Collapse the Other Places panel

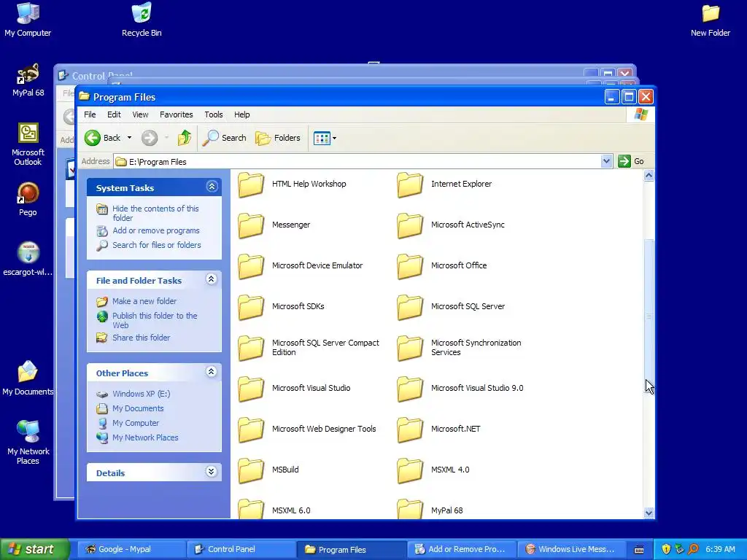(x=212, y=372)
